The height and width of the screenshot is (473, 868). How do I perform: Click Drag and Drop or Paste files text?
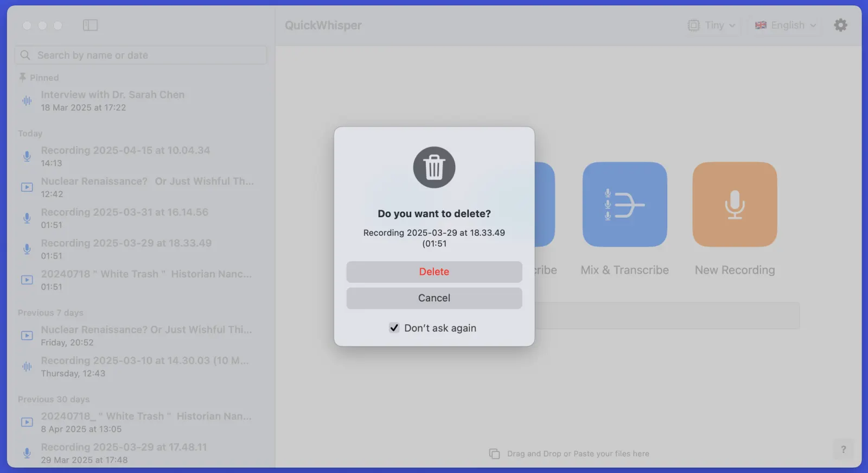click(x=578, y=453)
